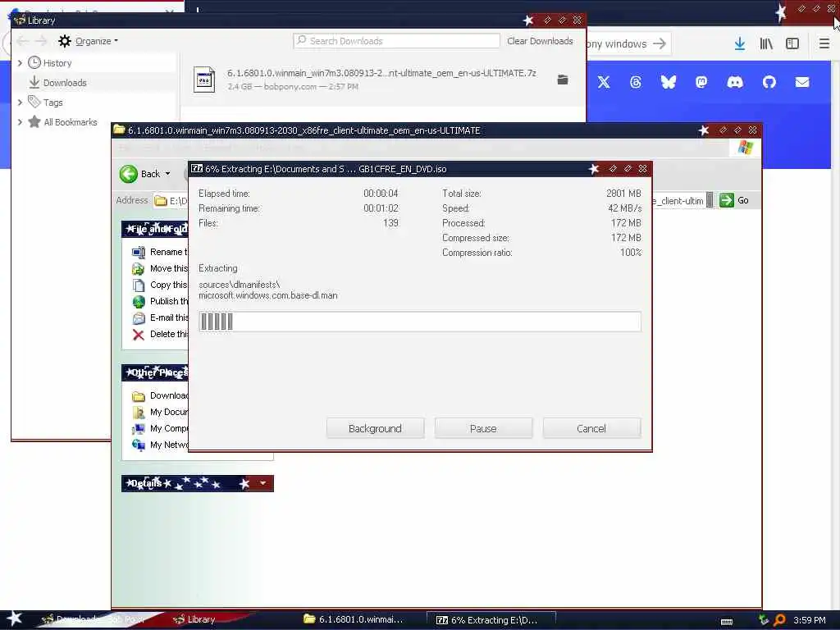Click Firefox downloads arrow icon

coord(739,44)
